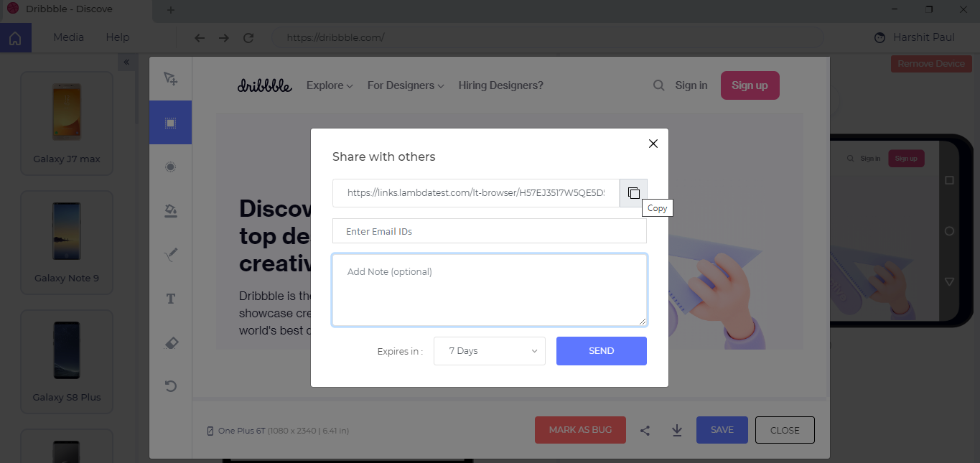980x463 pixels.
Task: Expand the For Designers dropdown
Action: click(406, 85)
